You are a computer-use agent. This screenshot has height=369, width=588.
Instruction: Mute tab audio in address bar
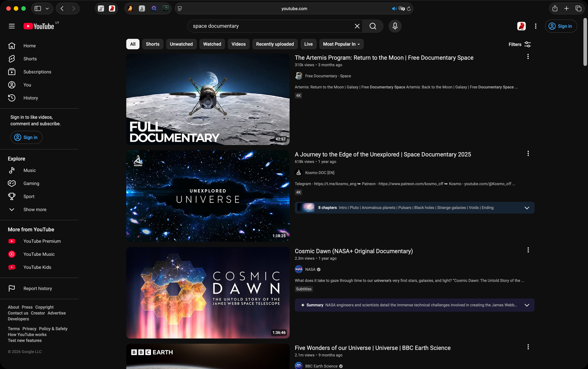pos(394,8)
